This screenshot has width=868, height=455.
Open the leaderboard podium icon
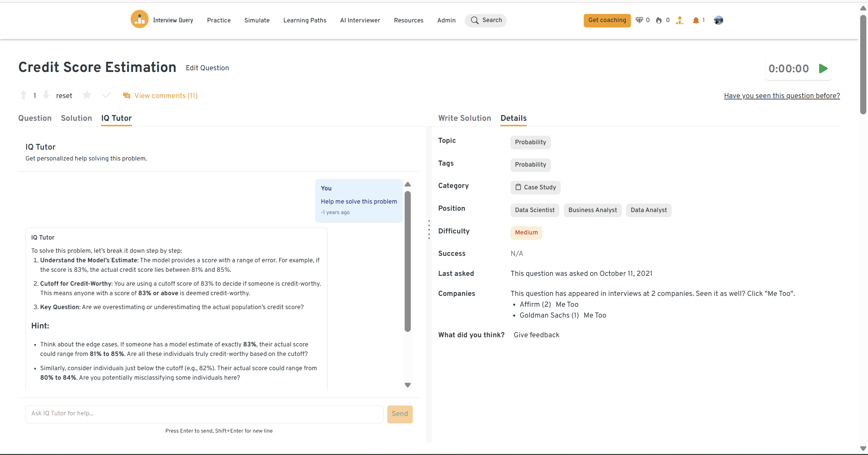pyautogui.click(x=679, y=20)
